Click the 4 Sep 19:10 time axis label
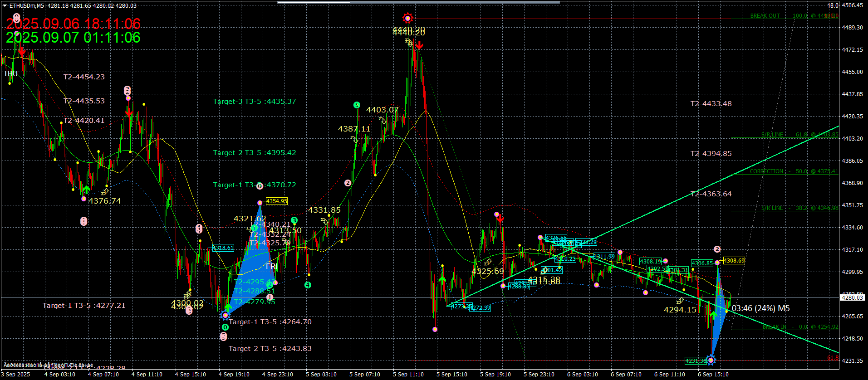Screen dimensions: 868x380 234,375
